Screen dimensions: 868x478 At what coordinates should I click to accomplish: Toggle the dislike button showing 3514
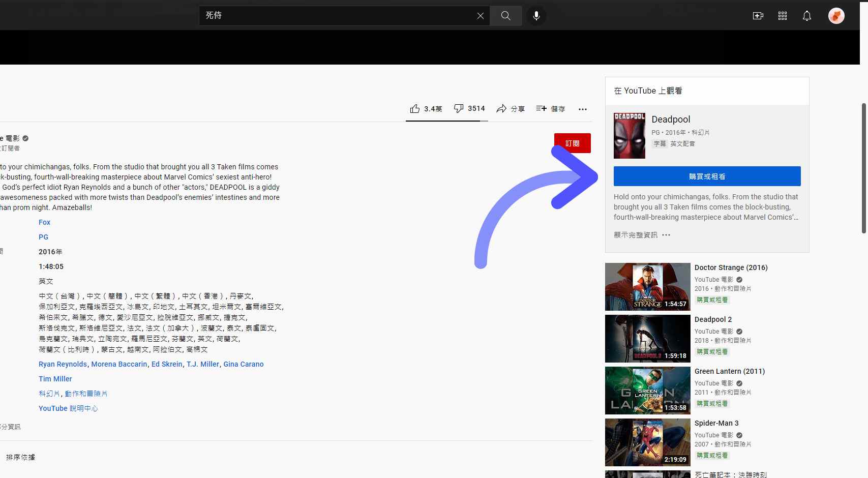[x=468, y=108]
